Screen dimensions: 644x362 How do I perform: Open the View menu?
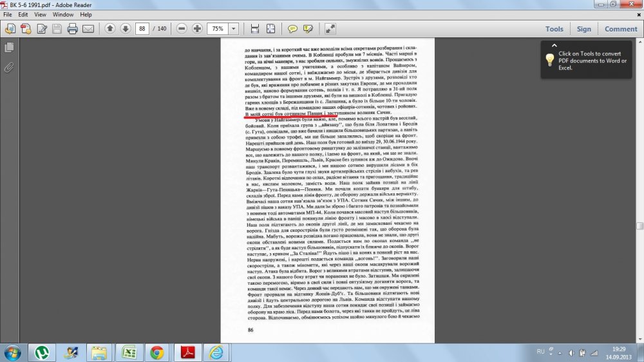click(x=40, y=14)
